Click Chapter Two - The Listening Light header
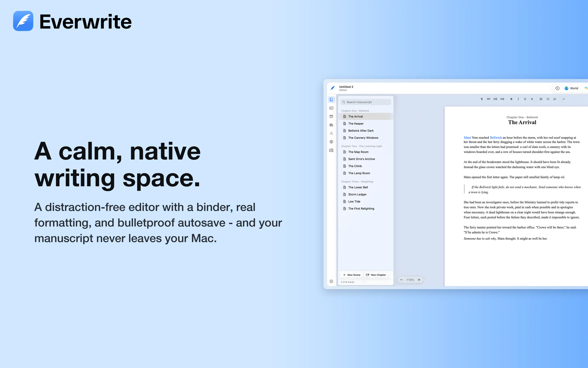Screen dimensions: 588x368 click(x=362, y=146)
